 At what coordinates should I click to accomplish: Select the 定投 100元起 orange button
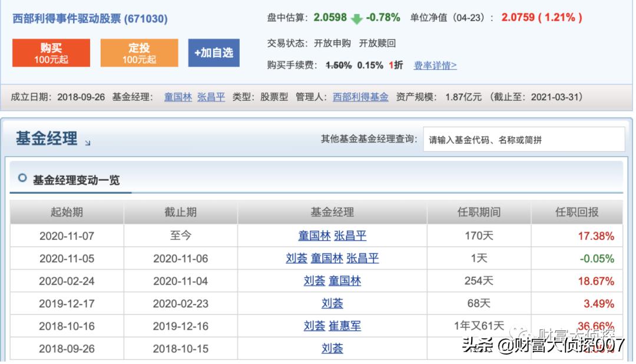(x=140, y=52)
